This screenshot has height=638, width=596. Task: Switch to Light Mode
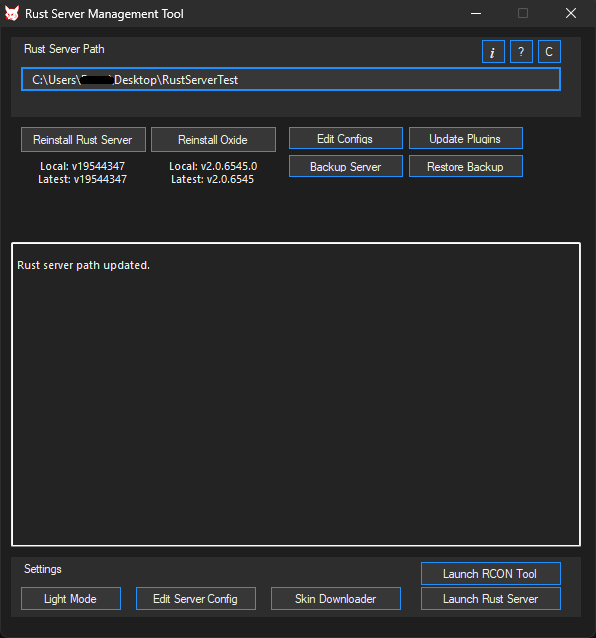(x=71, y=599)
